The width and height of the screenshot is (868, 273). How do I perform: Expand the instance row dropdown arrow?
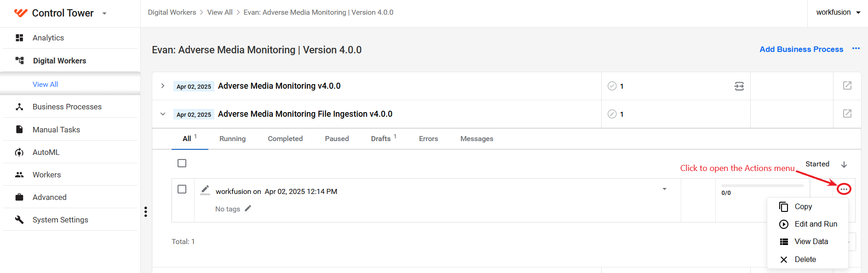tap(664, 189)
